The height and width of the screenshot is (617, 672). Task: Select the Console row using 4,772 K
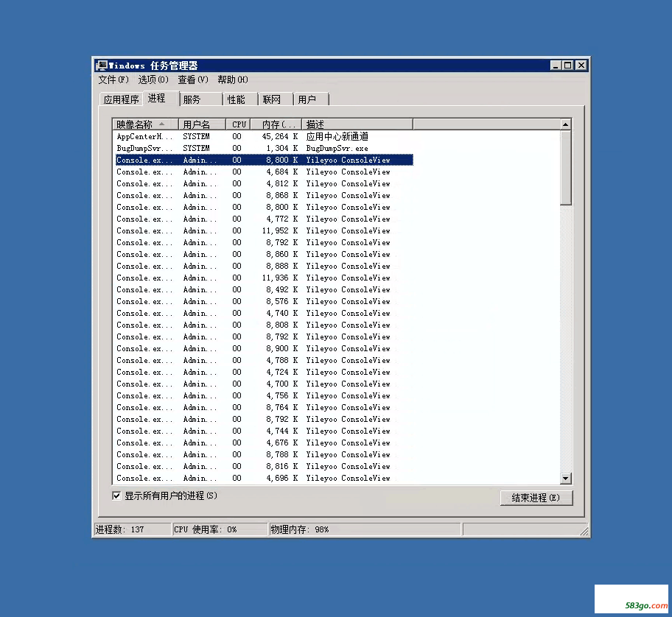pyautogui.click(x=265, y=219)
